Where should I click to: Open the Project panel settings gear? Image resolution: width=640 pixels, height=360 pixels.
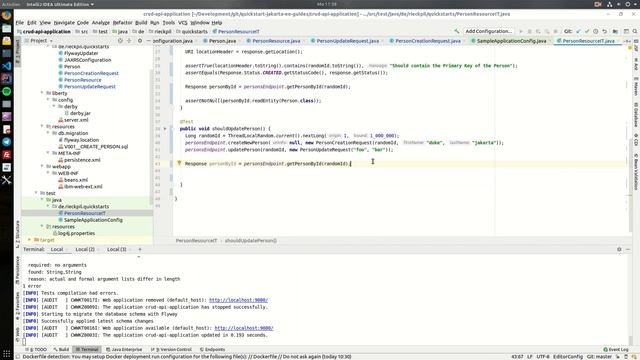(140, 41)
